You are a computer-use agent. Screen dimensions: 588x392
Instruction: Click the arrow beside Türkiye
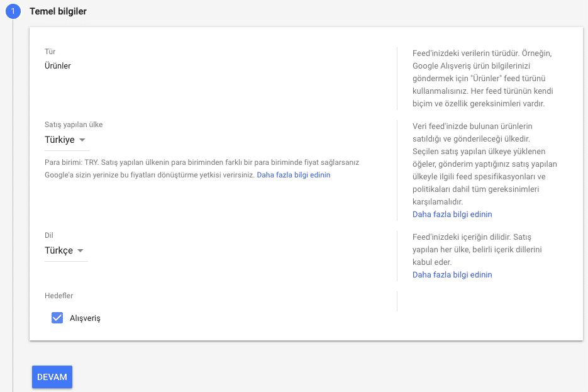point(82,140)
